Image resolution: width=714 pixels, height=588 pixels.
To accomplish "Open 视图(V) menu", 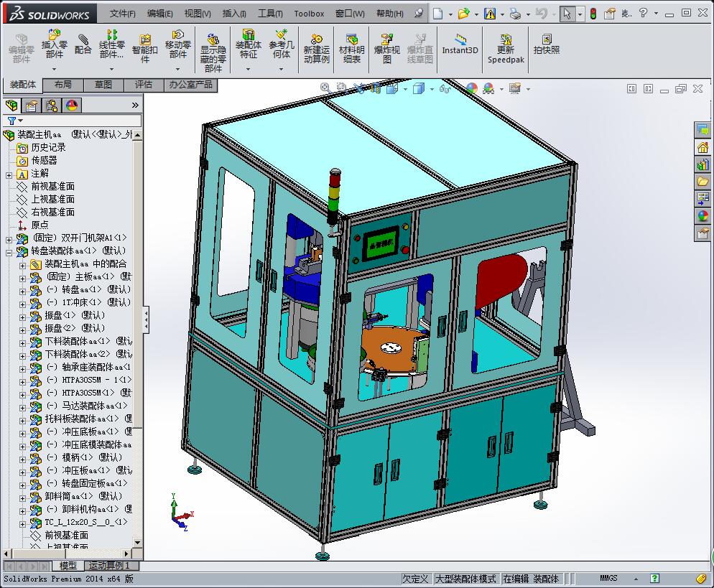I will coord(198,14).
